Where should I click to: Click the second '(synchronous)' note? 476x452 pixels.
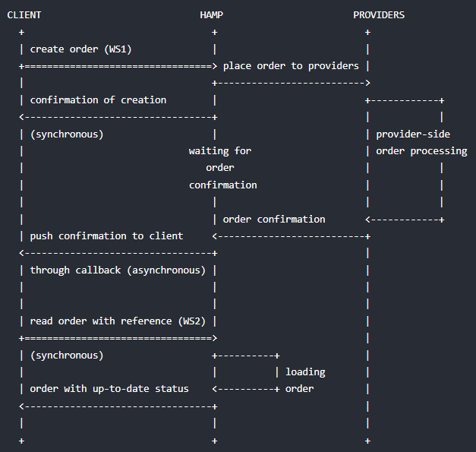[x=67, y=356]
